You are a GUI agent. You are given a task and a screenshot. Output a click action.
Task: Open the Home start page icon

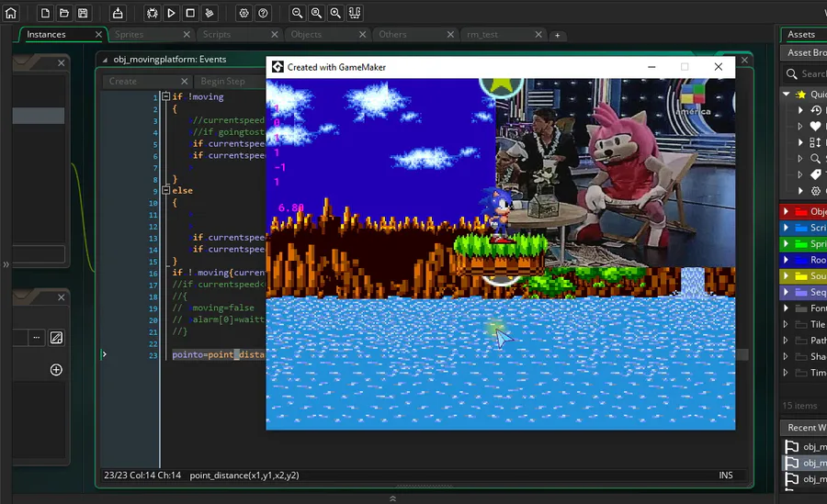click(x=10, y=13)
